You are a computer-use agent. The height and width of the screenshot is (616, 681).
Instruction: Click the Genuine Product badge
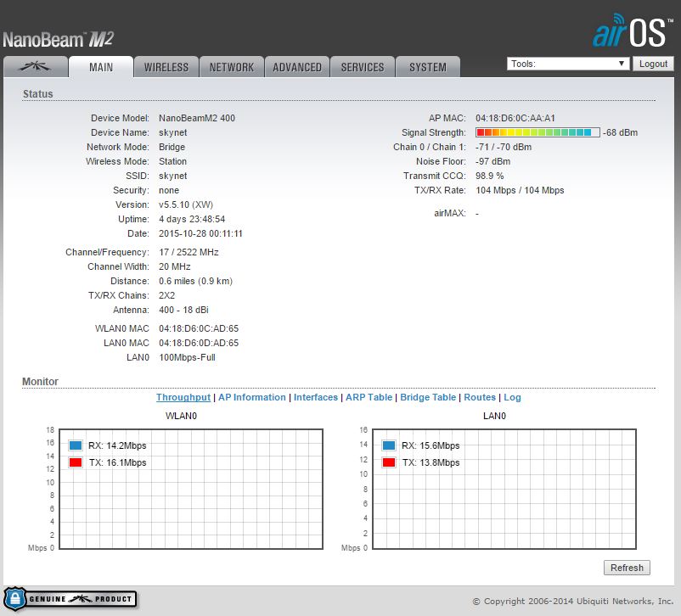[70, 598]
